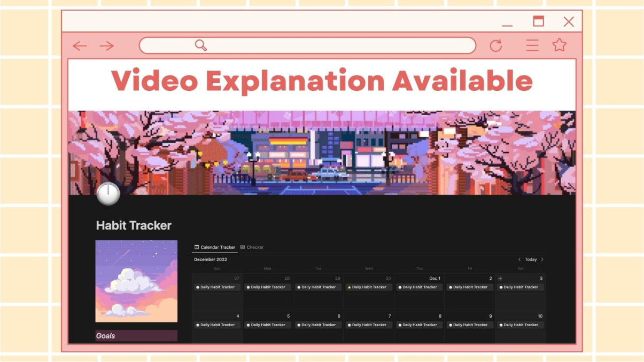Viewport: 644px width, 362px height.
Task: Click the pixel cloud sky image
Action: 136,281
